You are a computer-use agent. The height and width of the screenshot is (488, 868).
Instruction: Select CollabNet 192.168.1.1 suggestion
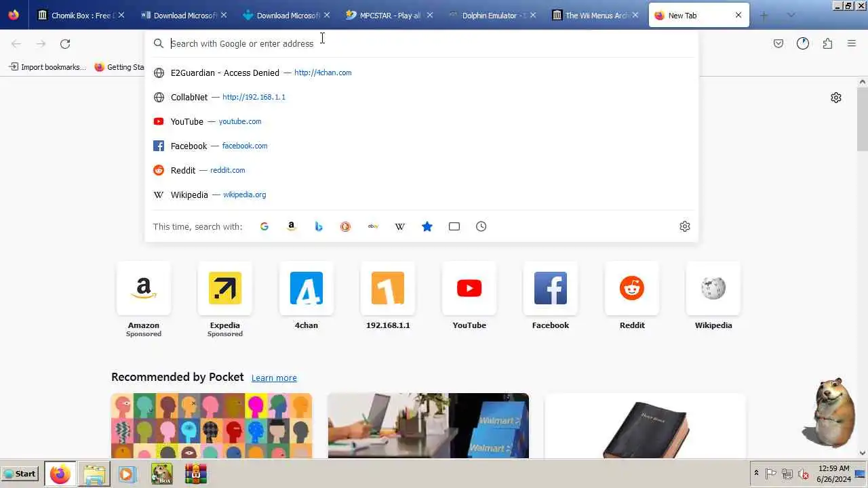421,97
